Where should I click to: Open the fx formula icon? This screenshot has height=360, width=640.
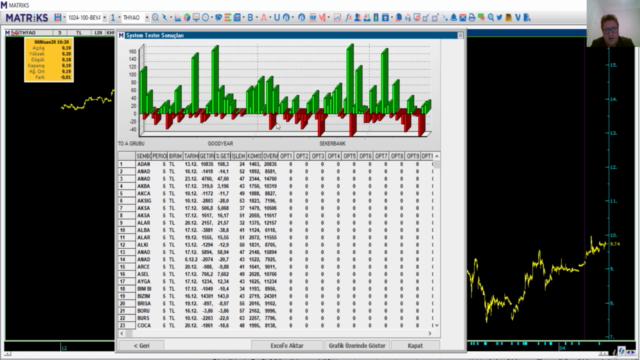pos(348,18)
